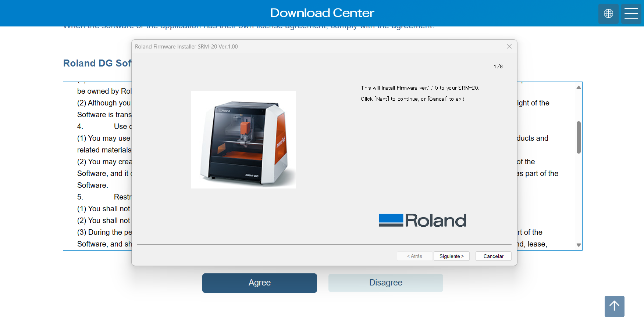Click license line 'related materials'
The image size is (644, 327).
coord(104,150)
